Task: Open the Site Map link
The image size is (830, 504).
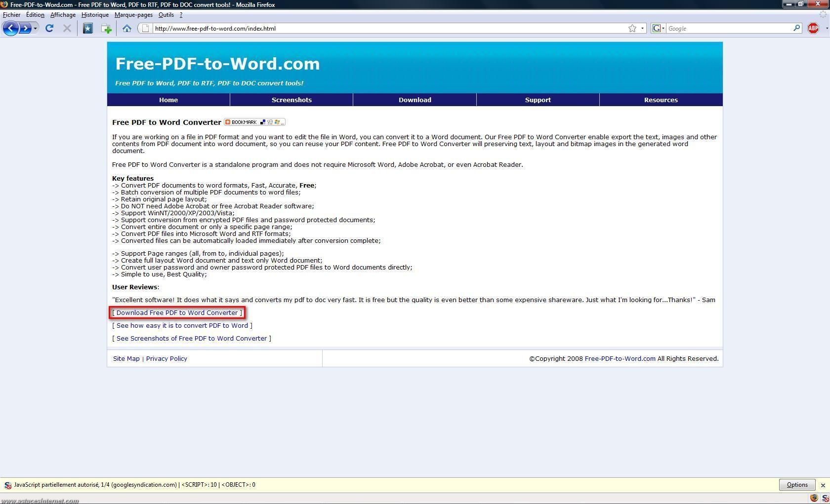Action: (126, 358)
